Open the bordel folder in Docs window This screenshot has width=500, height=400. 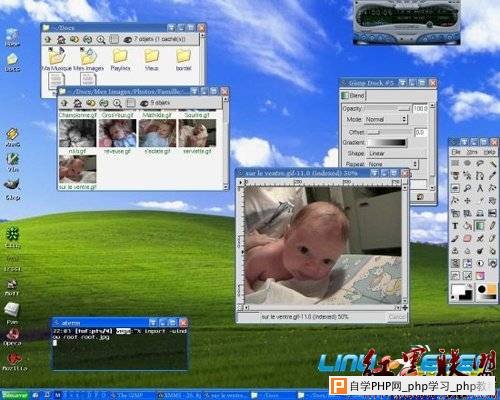183,59
